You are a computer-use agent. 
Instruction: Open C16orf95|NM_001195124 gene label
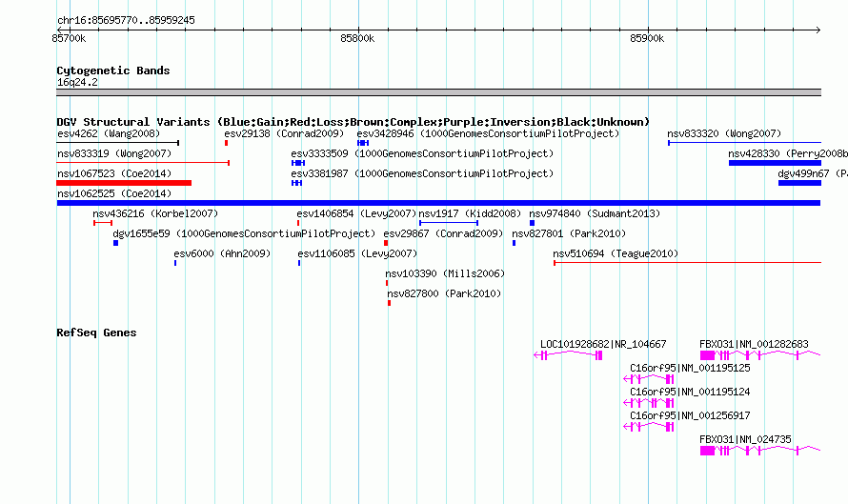pos(690,392)
